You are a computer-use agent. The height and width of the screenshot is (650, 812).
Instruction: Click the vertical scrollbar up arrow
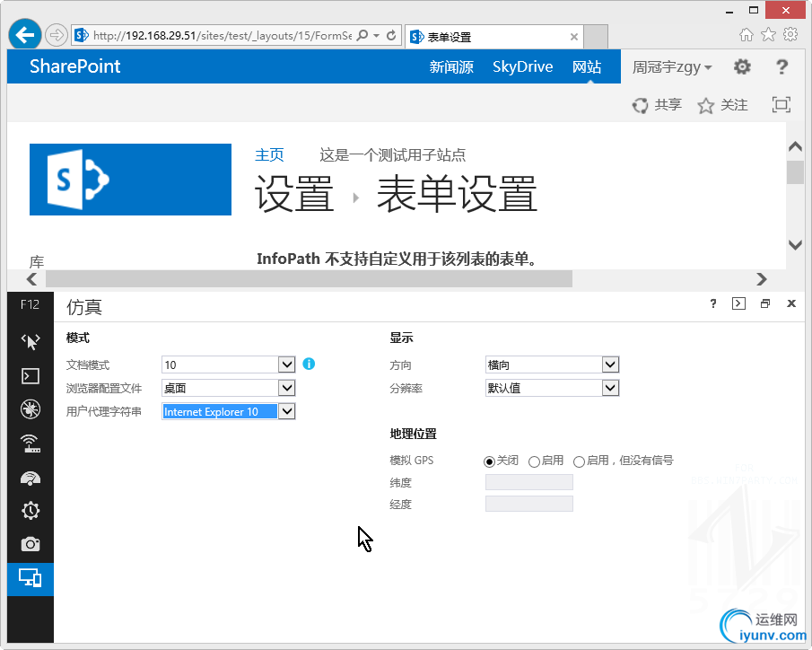coord(795,146)
